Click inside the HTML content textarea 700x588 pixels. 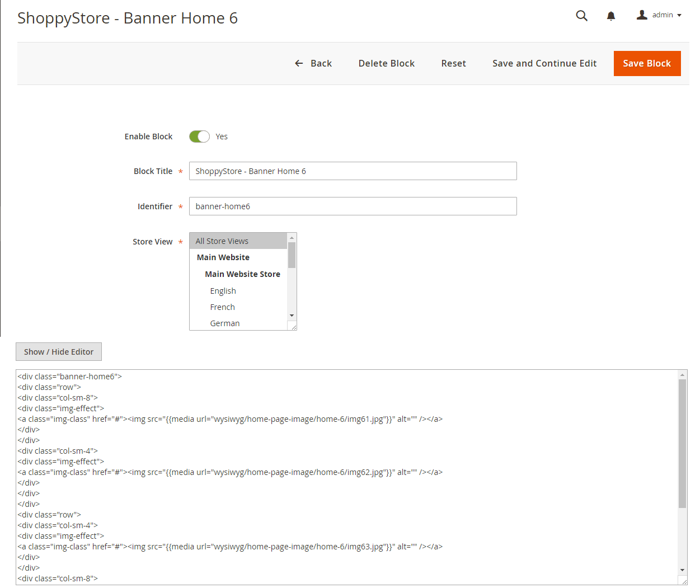click(347, 477)
